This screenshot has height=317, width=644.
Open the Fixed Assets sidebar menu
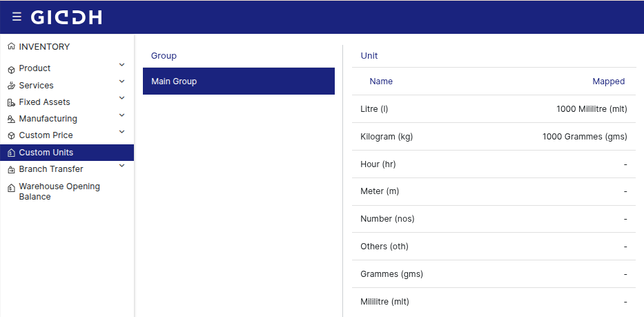[67, 102]
